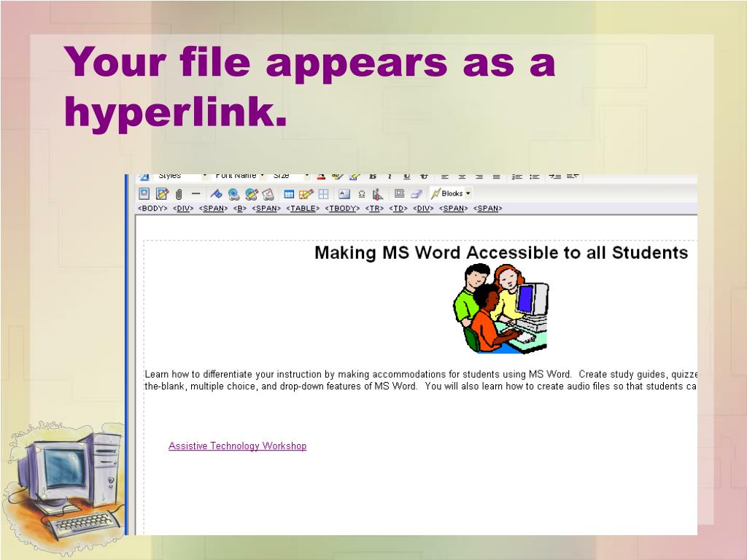Select the <BODY> tag in path bar
The width and height of the screenshot is (747, 560).
click(152, 208)
